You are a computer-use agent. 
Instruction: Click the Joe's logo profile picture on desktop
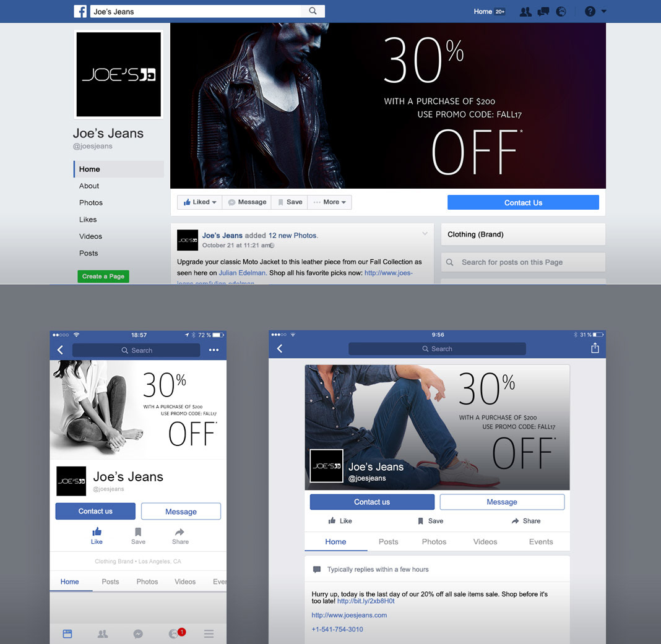118,74
